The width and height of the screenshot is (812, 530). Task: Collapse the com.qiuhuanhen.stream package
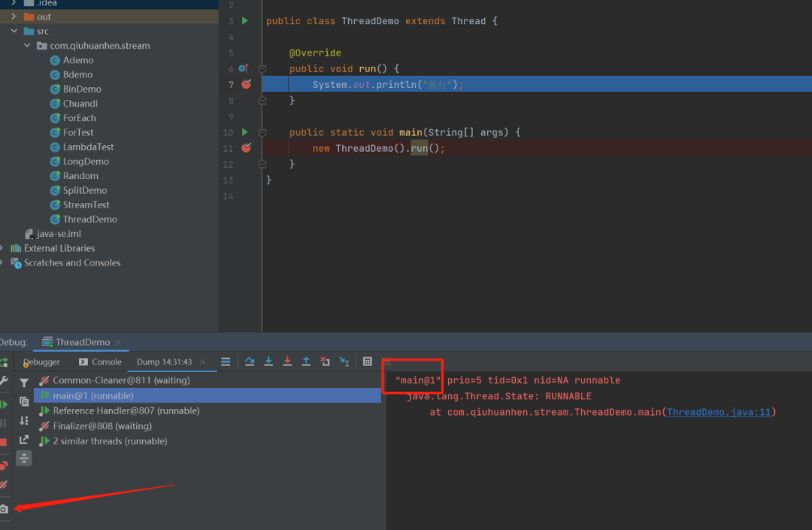(28, 46)
